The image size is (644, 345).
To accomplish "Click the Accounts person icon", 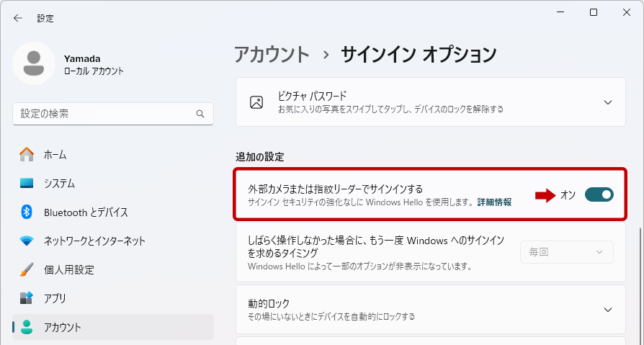I will coord(27,327).
